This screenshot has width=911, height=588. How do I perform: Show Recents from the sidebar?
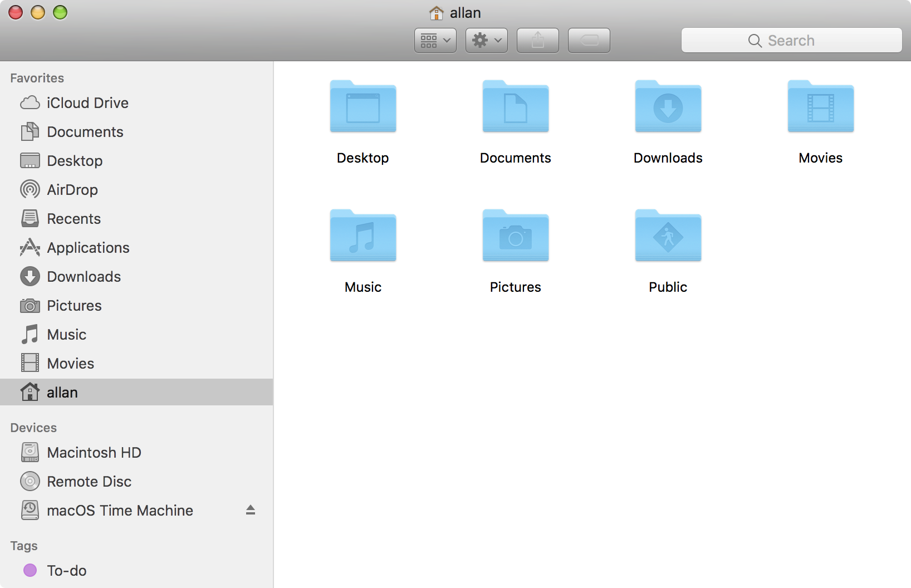coord(136,219)
